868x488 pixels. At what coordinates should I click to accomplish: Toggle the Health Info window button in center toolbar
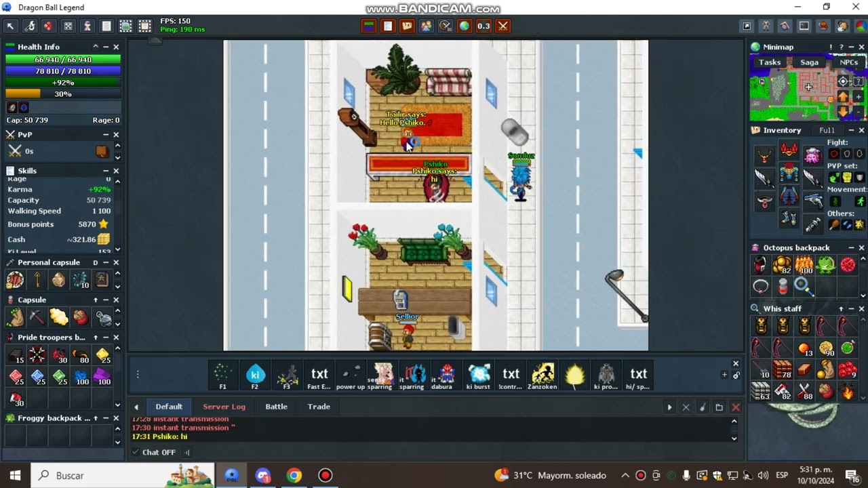pyautogui.click(x=369, y=26)
